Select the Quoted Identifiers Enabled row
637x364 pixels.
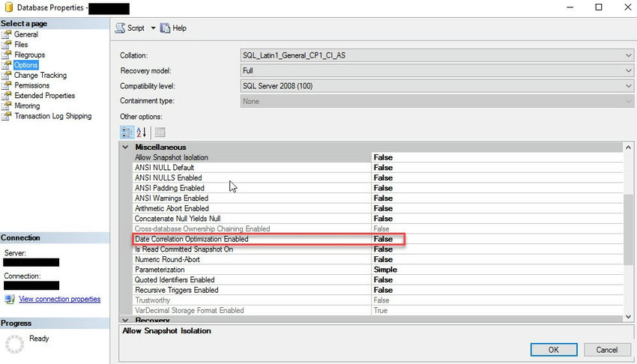click(378, 279)
